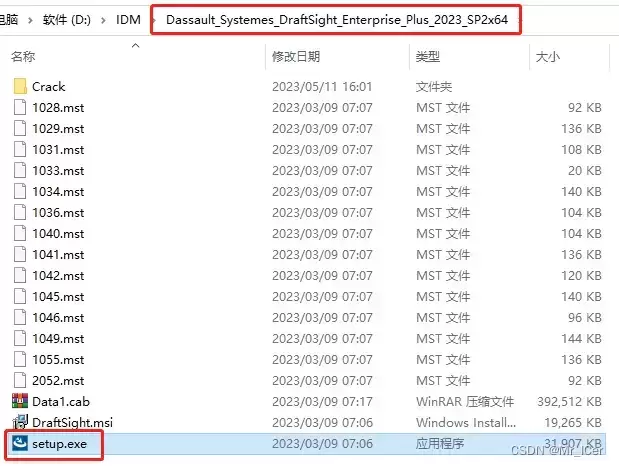Screen dimensions: 619x466
Task: Click the file name 2052.mst
Action: tap(58, 380)
